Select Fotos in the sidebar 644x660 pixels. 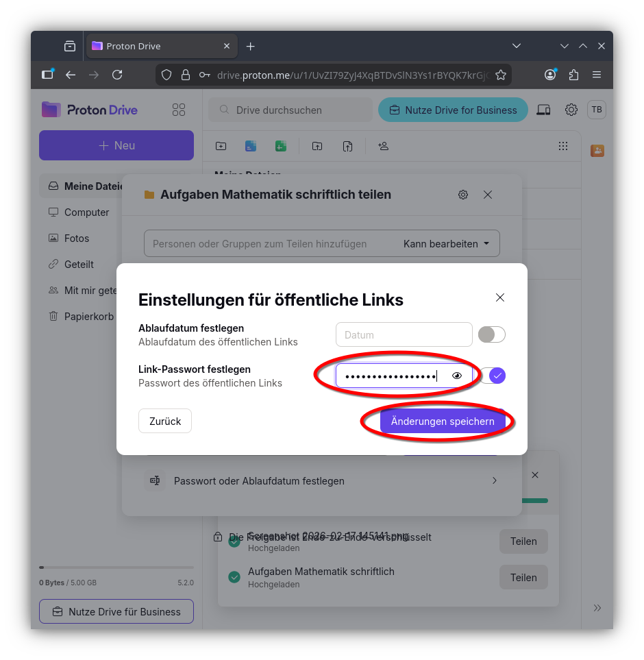[77, 239]
